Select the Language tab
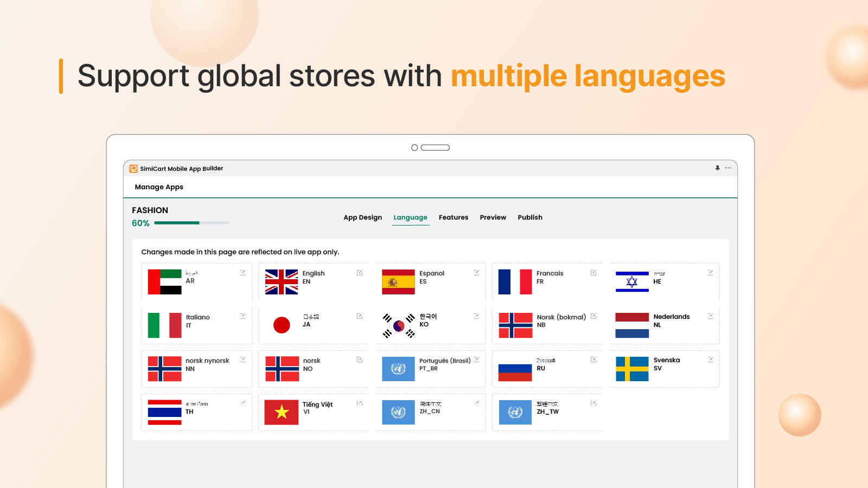The width and height of the screenshot is (868, 488). point(411,217)
